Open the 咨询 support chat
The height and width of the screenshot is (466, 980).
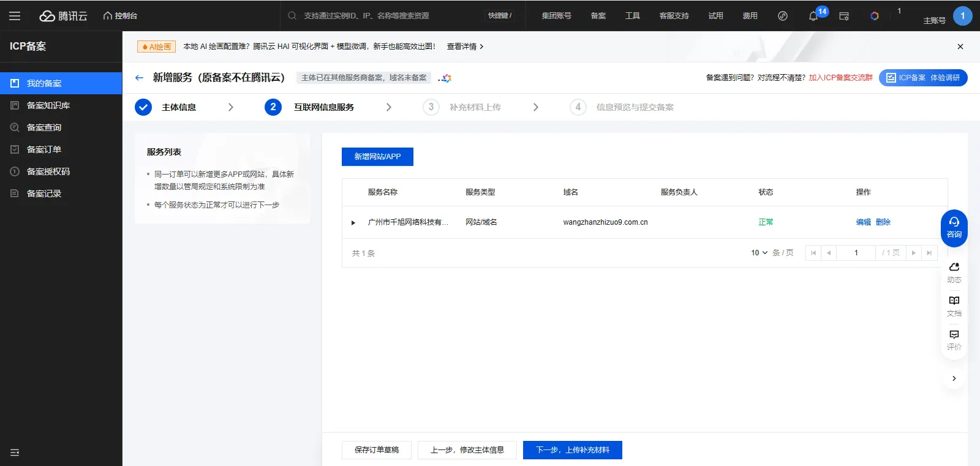[954, 228]
